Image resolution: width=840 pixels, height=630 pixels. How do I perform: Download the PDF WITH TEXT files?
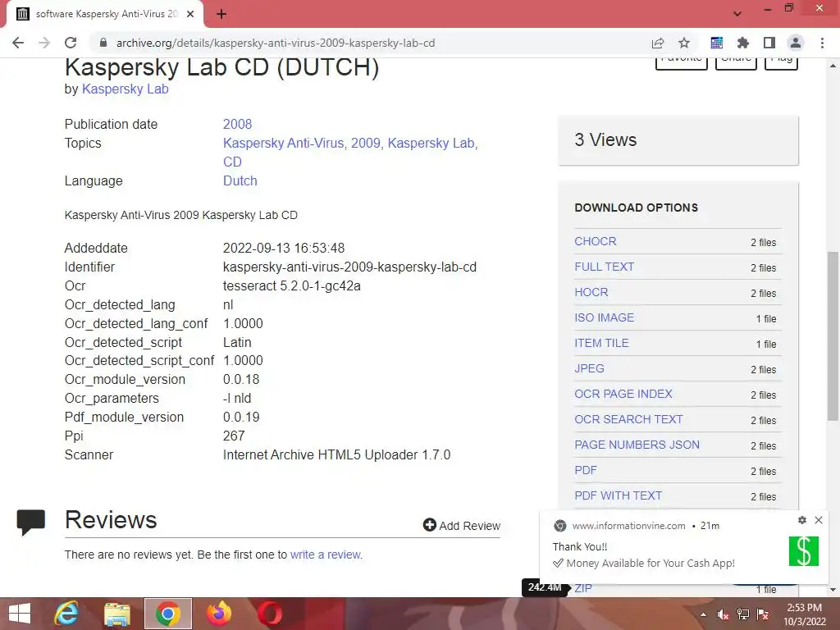point(619,496)
